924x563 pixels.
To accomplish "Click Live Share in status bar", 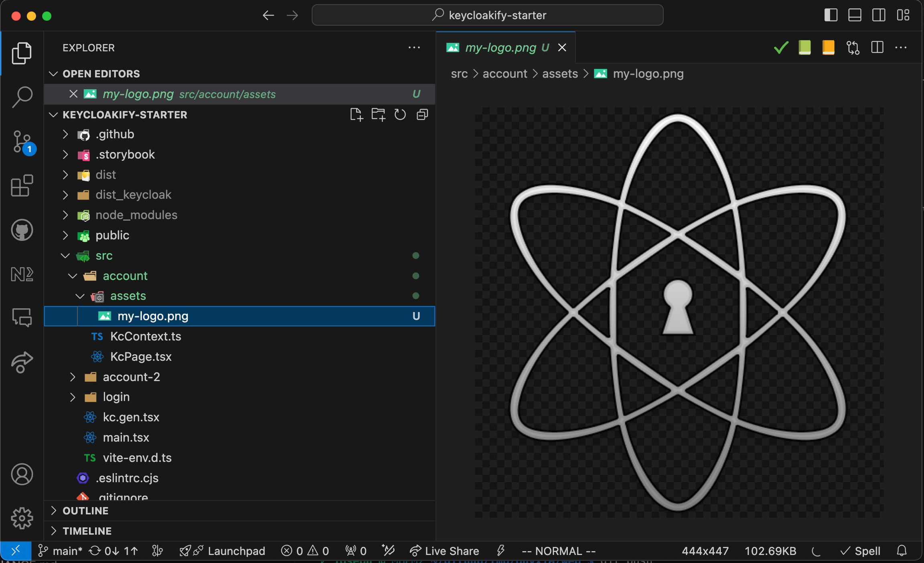I will click(445, 551).
